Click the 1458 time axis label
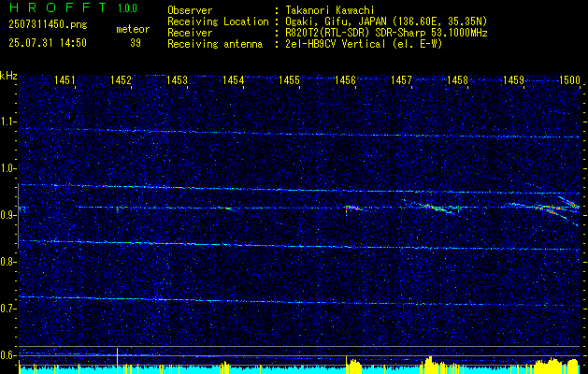 click(x=457, y=79)
